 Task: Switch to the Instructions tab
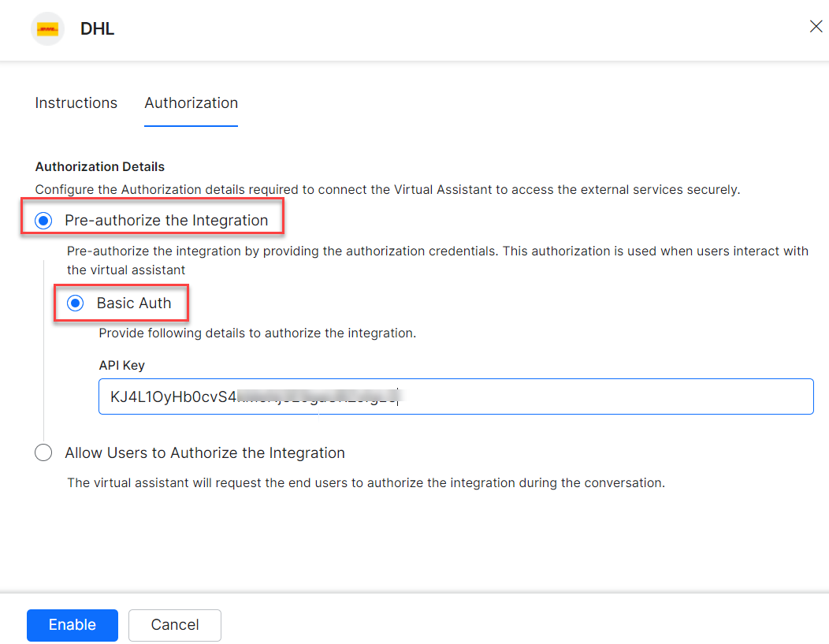[76, 103]
